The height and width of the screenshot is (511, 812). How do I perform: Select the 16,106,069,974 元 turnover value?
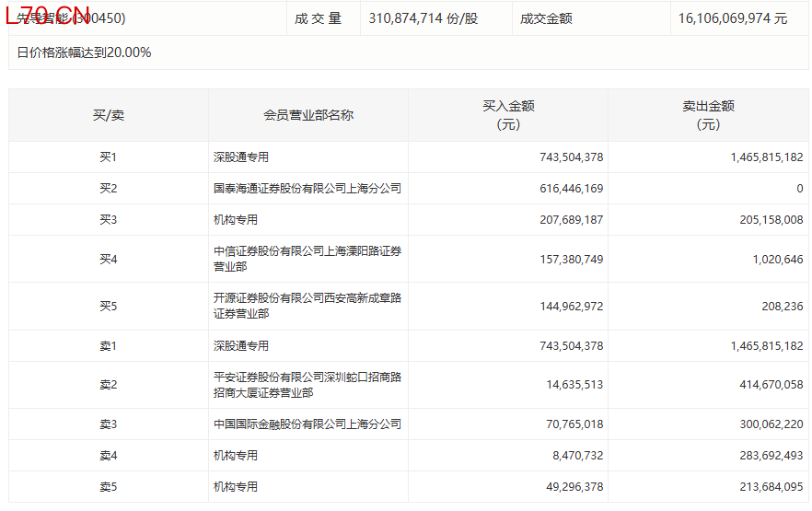[x=733, y=18]
